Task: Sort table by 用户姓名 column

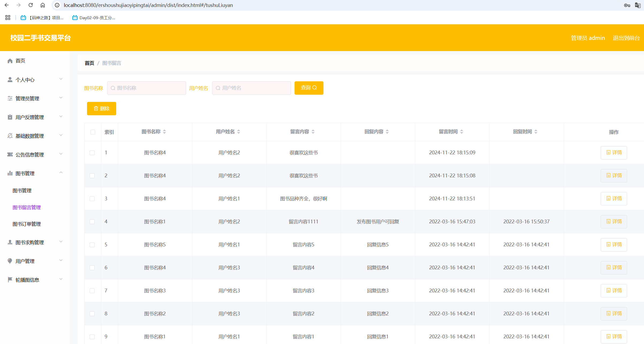Action: tap(239, 132)
